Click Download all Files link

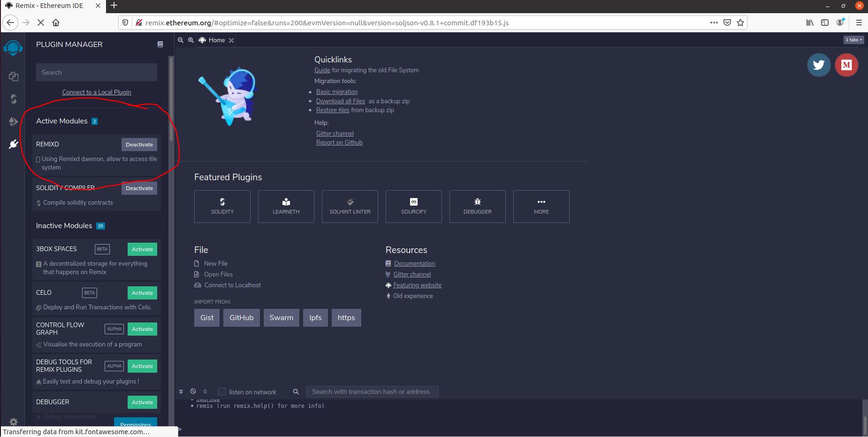(x=341, y=101)
